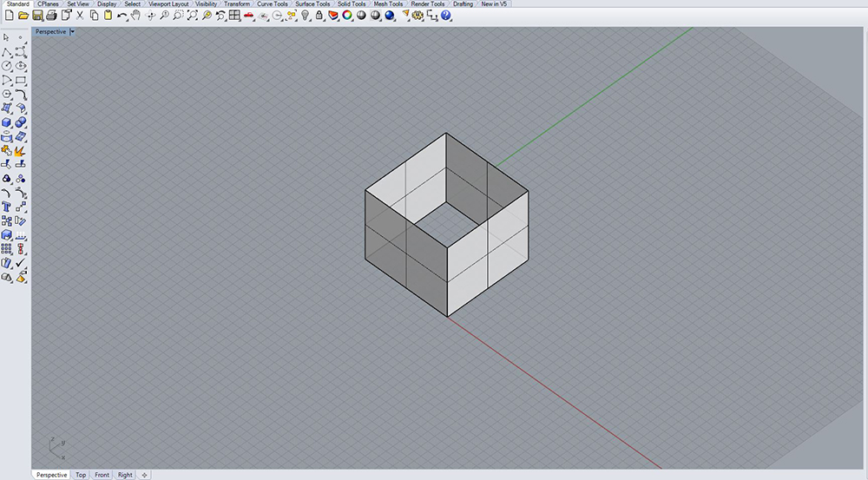Render with the blue sphere icon

click(x=390, y=16)
